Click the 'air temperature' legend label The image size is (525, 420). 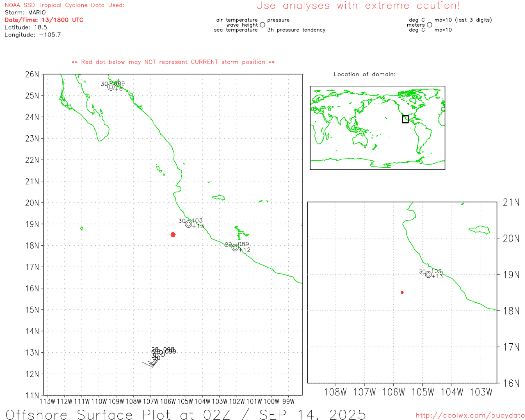click(237, 20)
